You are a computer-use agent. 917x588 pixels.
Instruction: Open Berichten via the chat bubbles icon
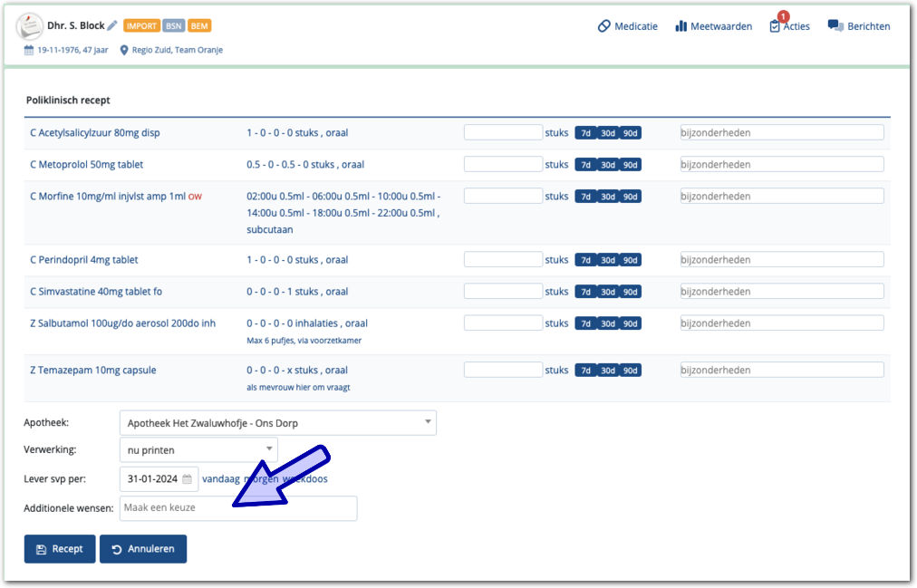point(835,26)
